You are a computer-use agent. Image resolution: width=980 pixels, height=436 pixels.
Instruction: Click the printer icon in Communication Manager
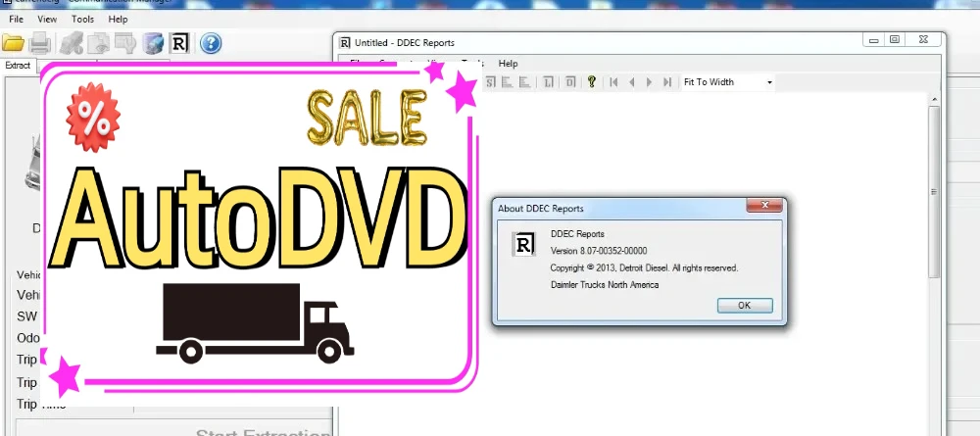coord(40,43)
